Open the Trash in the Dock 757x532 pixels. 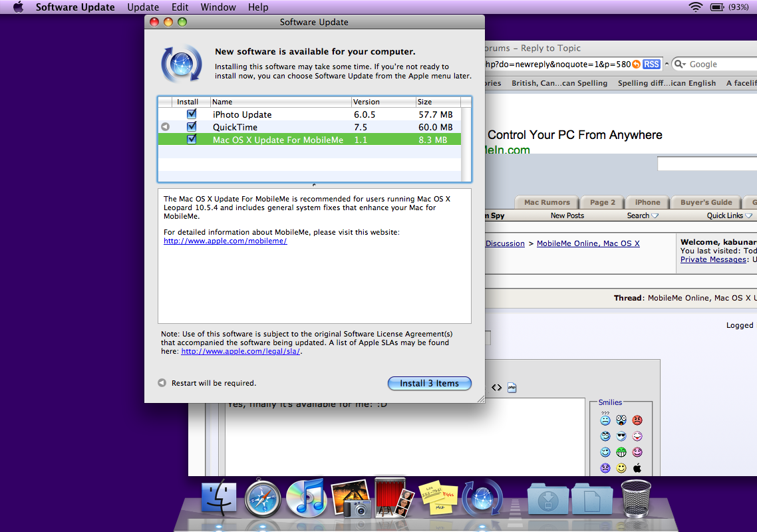635,499
